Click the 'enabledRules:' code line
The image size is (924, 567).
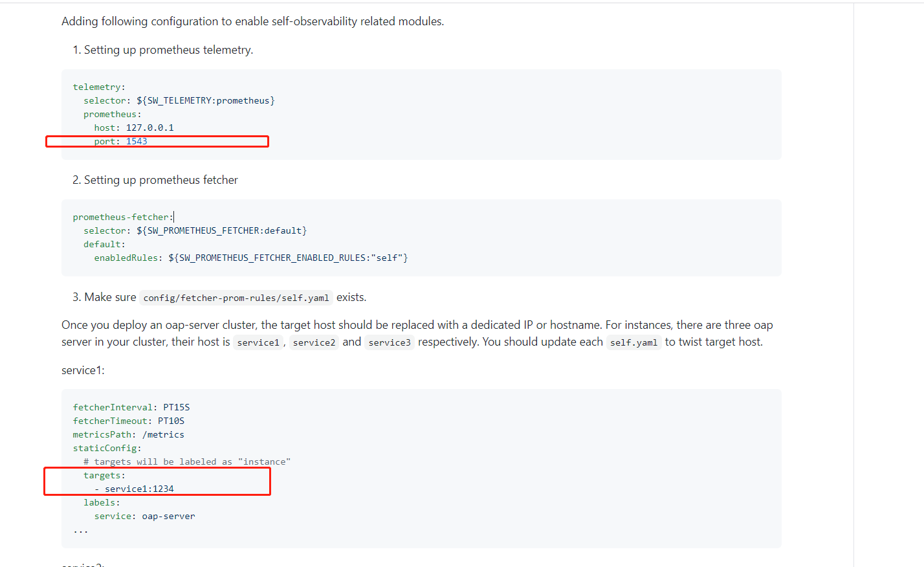(251, 258)
